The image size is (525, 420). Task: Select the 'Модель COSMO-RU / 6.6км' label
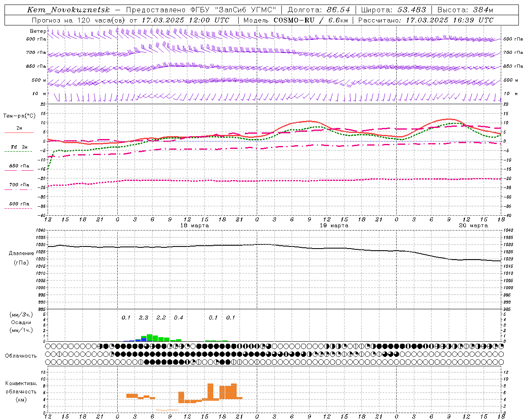click(295, 20)
